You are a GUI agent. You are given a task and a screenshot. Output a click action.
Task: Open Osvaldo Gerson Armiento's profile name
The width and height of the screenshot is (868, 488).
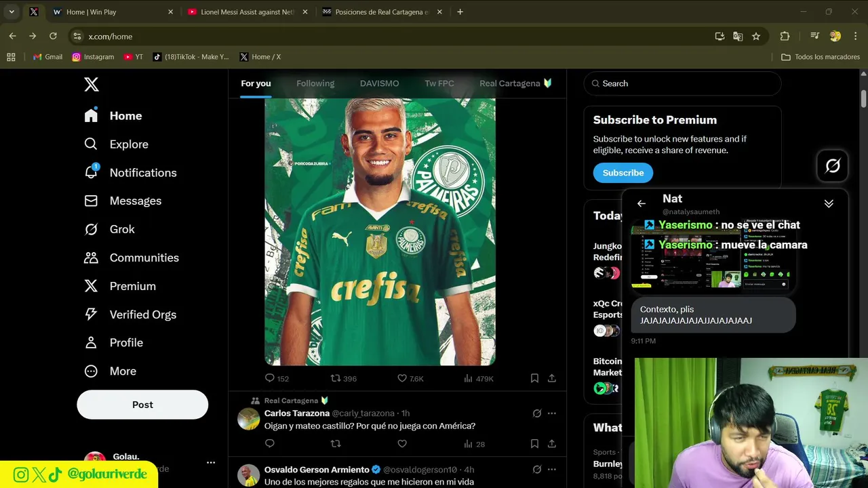point(317,470)
